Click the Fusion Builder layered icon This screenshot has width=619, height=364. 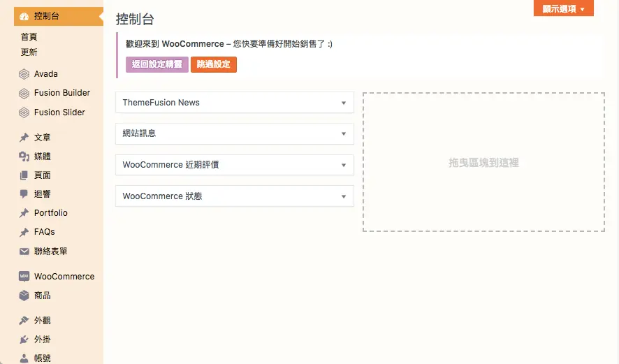pyautogui.click(x=24, y=93)
